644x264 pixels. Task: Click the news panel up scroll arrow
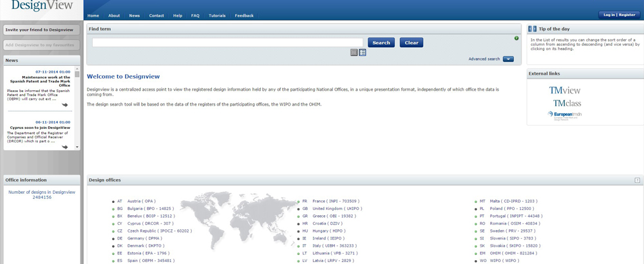coord(77,68)
